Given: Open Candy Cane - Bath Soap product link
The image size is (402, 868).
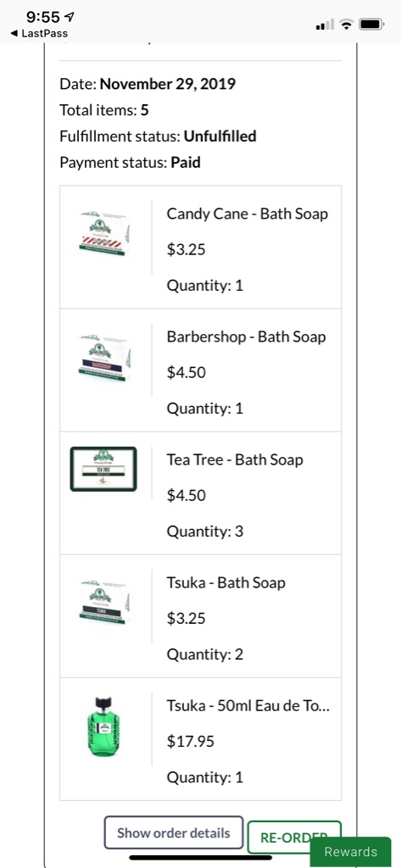Looking at the screenshot, I should pos(247,214).
